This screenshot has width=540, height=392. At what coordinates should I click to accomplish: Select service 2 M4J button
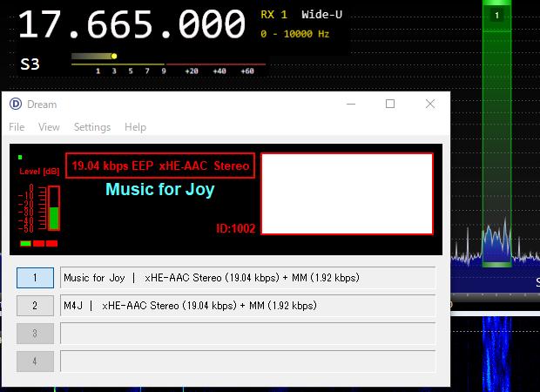[x=35, y=306]
